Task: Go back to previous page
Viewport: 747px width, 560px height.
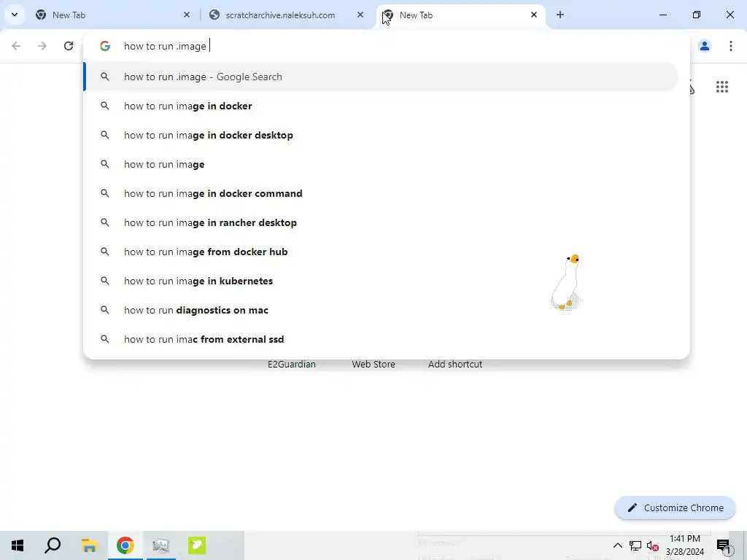Action: (x=16, y=46)
